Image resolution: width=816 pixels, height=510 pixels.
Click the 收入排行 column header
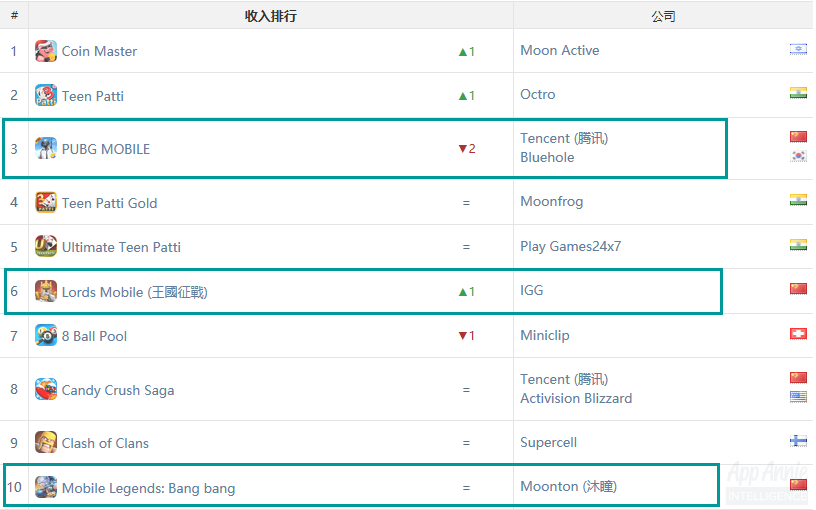[271, 16]
